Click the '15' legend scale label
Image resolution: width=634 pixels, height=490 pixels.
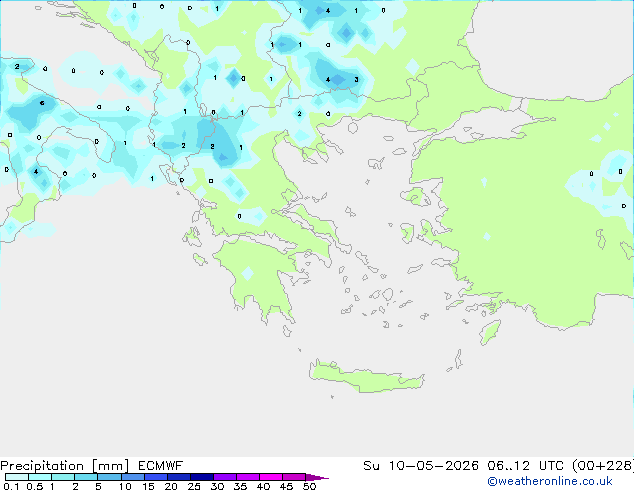(x=148, y=486)
